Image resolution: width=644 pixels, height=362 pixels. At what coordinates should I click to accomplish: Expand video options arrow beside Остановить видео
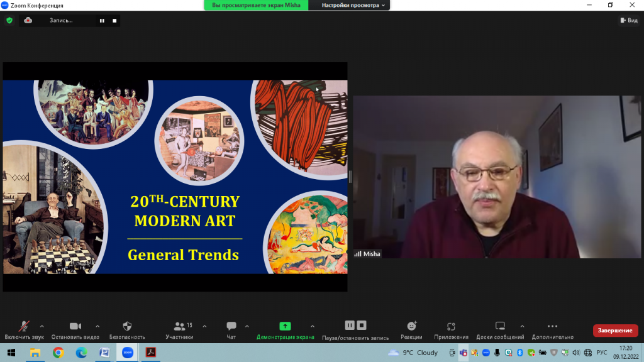click(97, 326)
